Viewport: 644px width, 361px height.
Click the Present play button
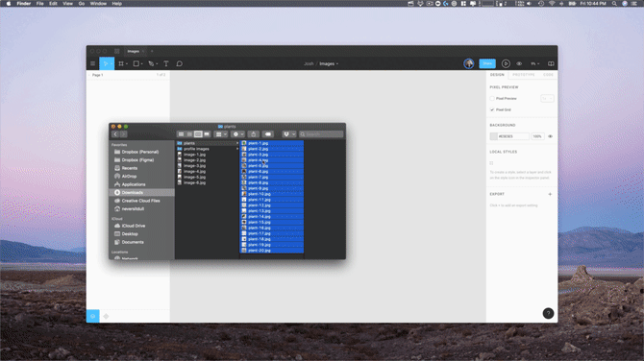tap(506, 63)
